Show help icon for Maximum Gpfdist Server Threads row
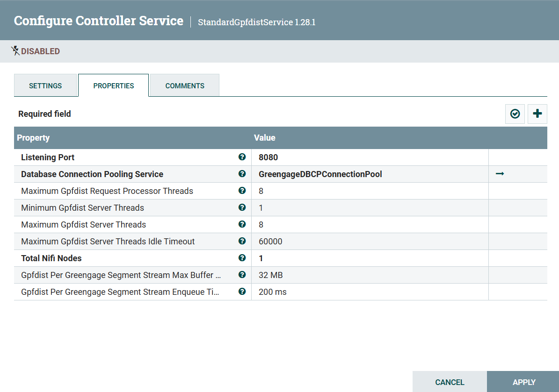The image size is (559, 392). click(242, 224)
